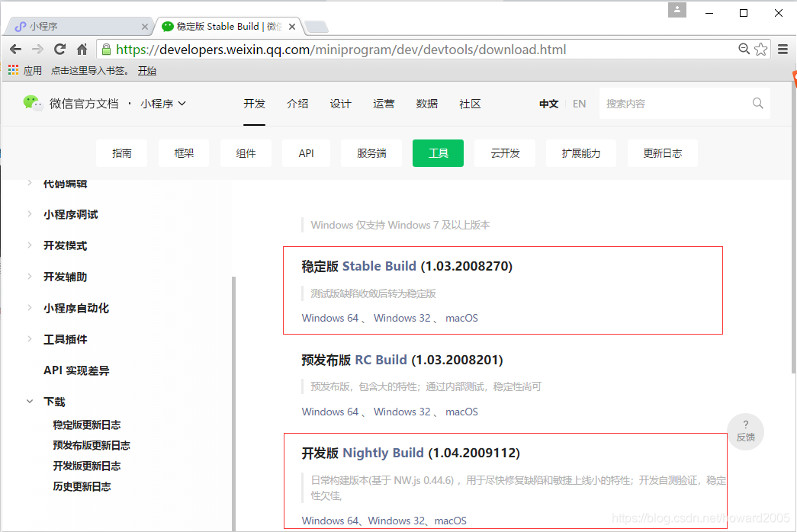Click the Nightly Build heading link
Viewport: 797px width, 532px height.
click(384, 453)
